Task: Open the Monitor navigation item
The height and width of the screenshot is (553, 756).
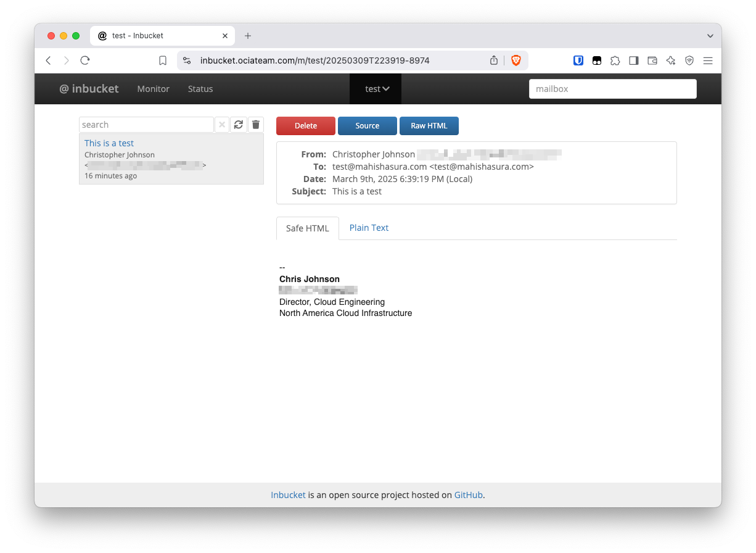Action: [153, 88]
